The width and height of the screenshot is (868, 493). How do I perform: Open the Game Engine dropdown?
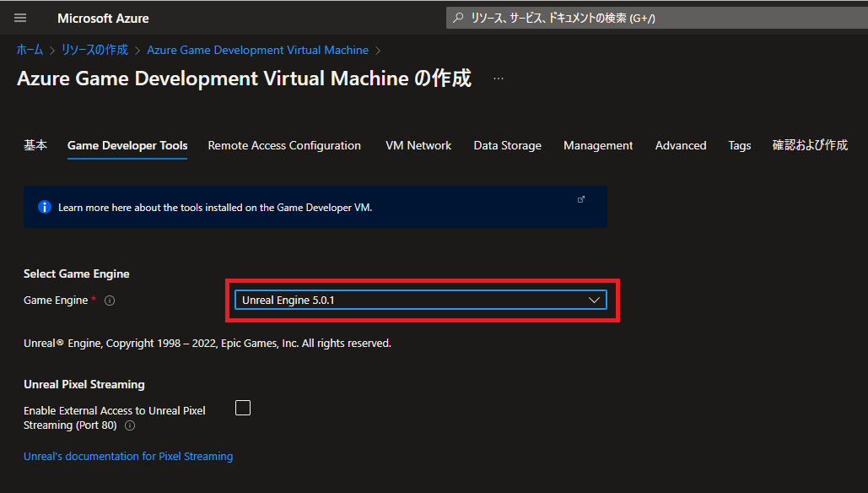(x=421, y=299)
